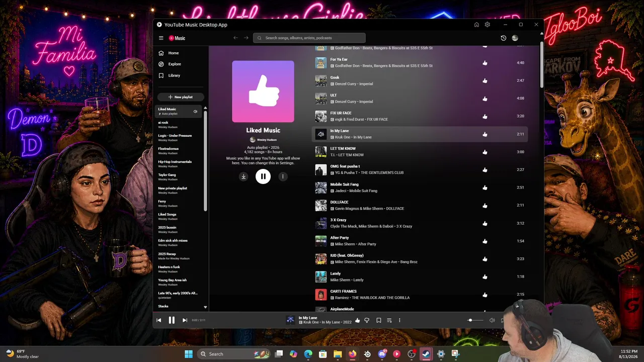The width and height of the screenshot is (644, 362).
Task: Open the title bar settings gear
Action: click(487, 25)
